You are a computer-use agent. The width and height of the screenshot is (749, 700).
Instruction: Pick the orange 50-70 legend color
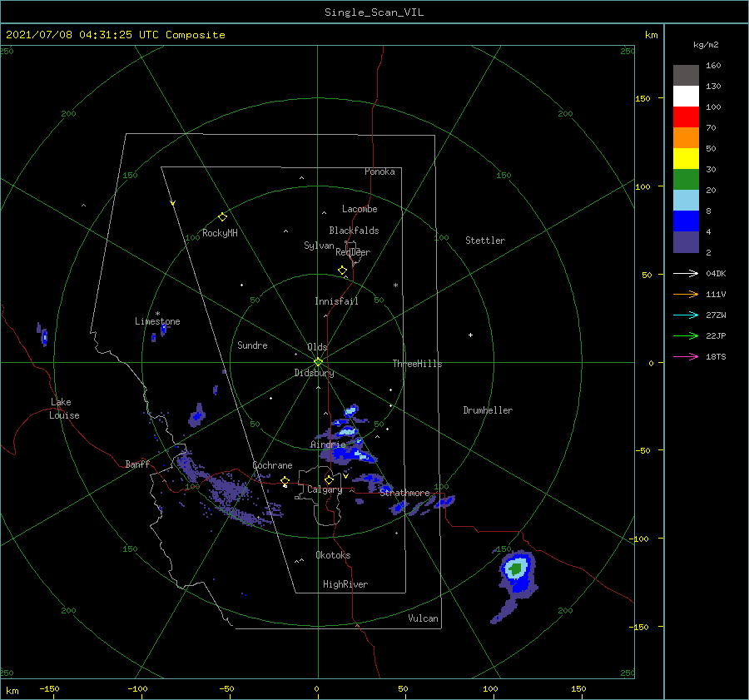[x=686, y=137]
